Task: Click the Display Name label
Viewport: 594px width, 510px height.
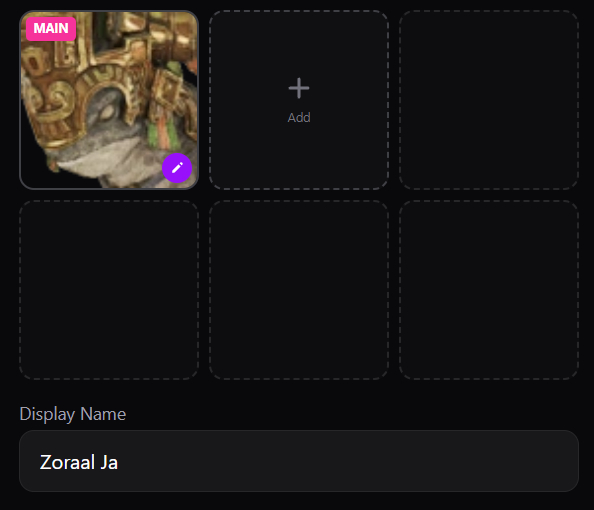Action: 73,414
